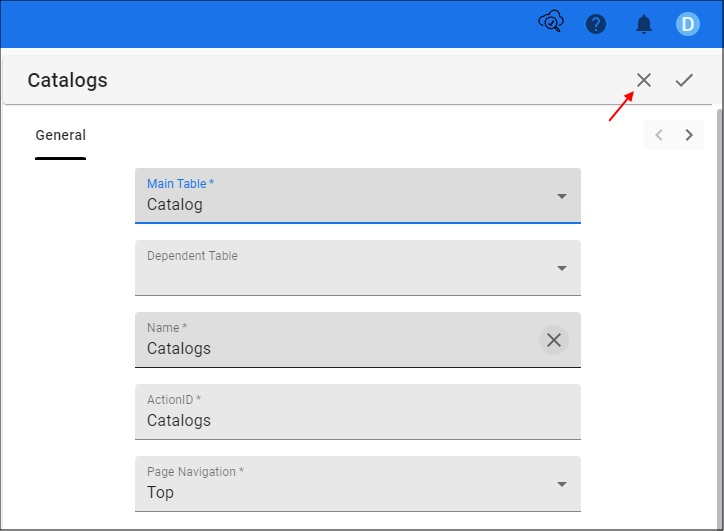Open the Dependent Table dropdown

358,268
